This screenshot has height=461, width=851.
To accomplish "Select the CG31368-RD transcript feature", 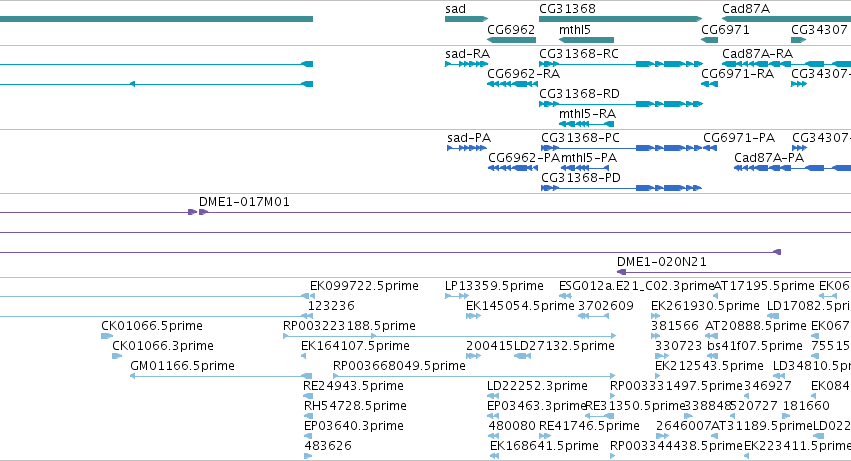I will [x=621, y=104].
